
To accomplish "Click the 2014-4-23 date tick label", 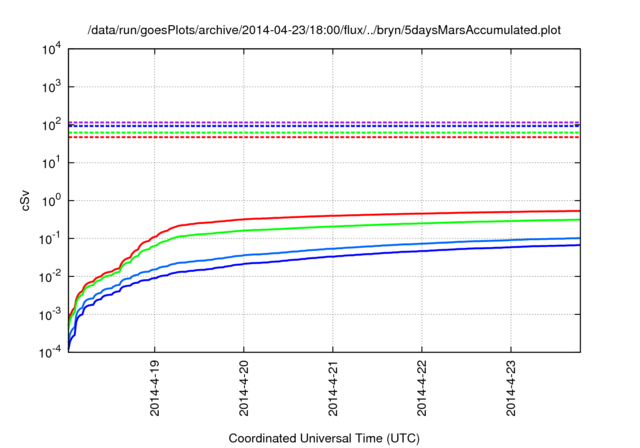I will (511, 388).
